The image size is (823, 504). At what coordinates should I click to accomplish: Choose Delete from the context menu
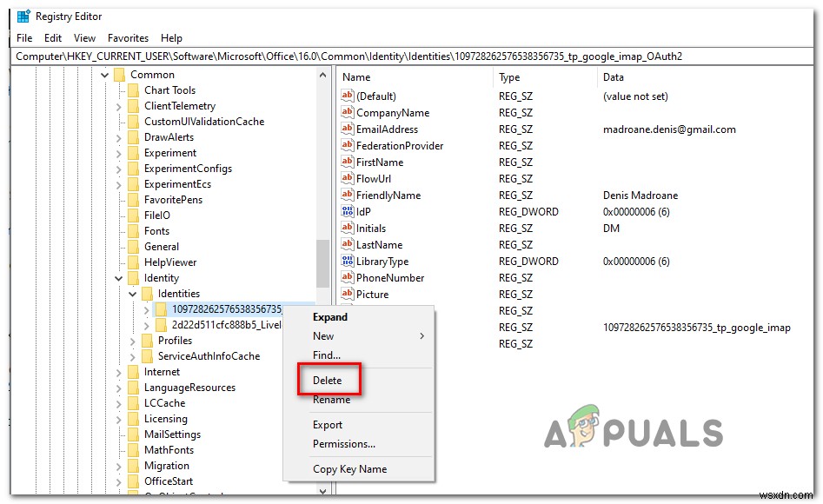(x=329, y=380)
